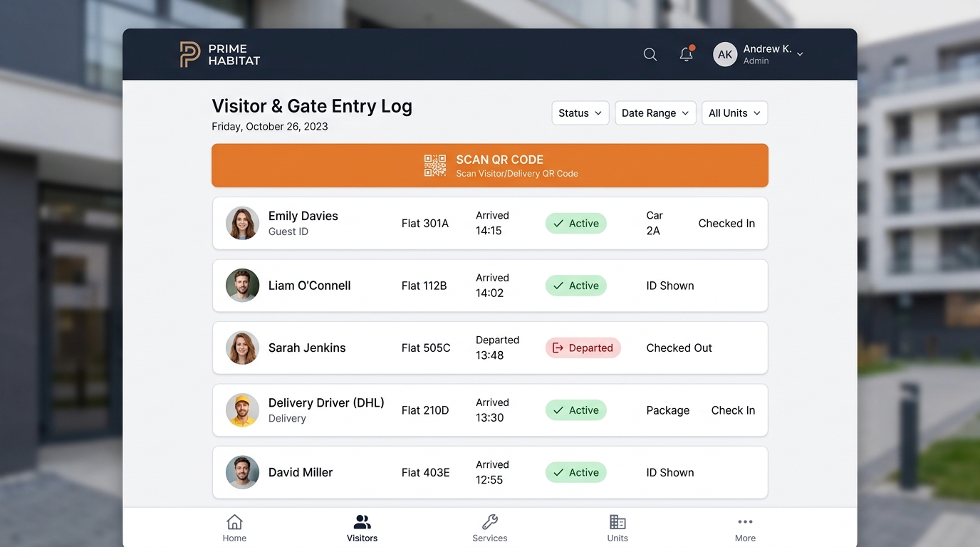Click the Arrived 12:55 time
The height and width of the screenshot is (547, 980).
click(492, 472)
